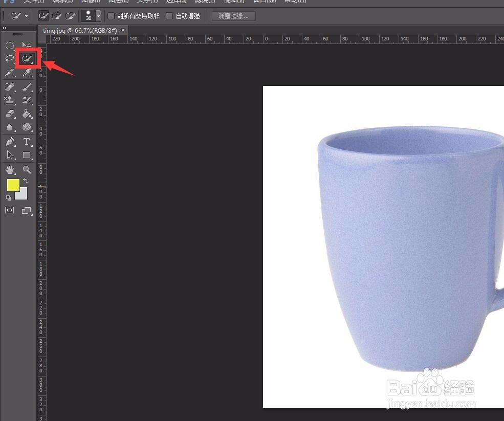Select the Lasso tool
The image size is (504, 421).
point(10,59)
